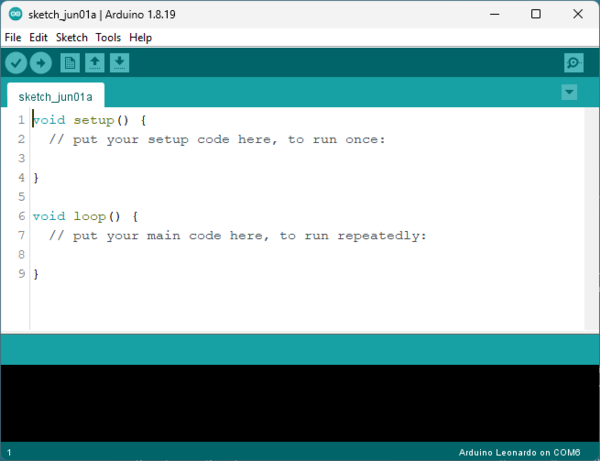Click the 'void loop() {' code line
The height and width of the screenshot is (461, 600).
(85, 217)
